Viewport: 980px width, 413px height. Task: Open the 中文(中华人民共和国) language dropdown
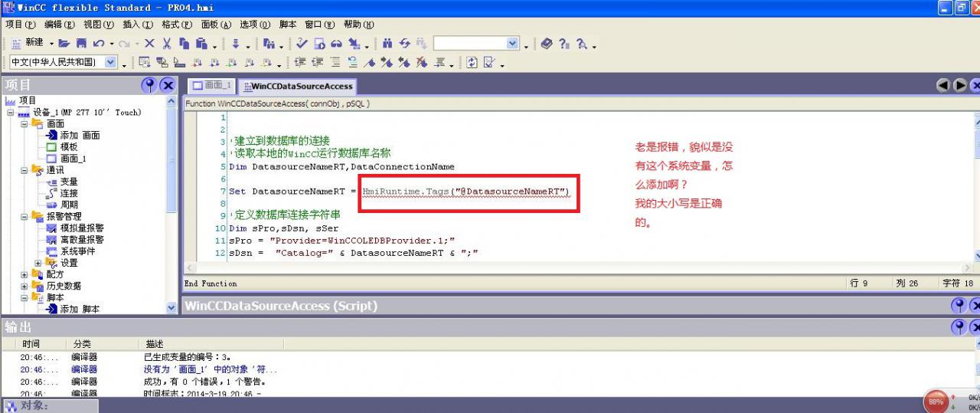(x=111, y=62)
